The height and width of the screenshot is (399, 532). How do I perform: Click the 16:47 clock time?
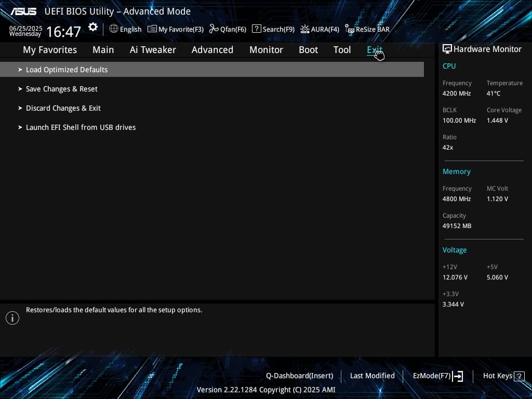point(63,32)
